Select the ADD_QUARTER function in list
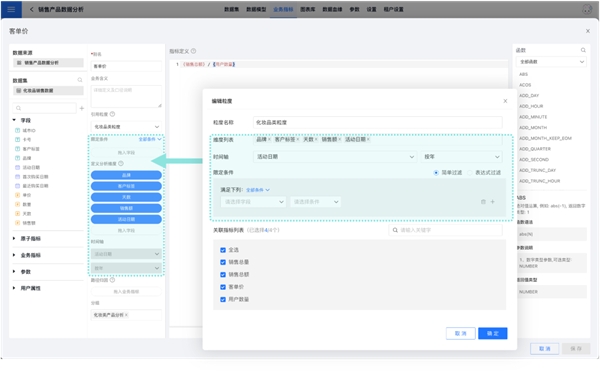Screen dimensions: 600x376 535,149
